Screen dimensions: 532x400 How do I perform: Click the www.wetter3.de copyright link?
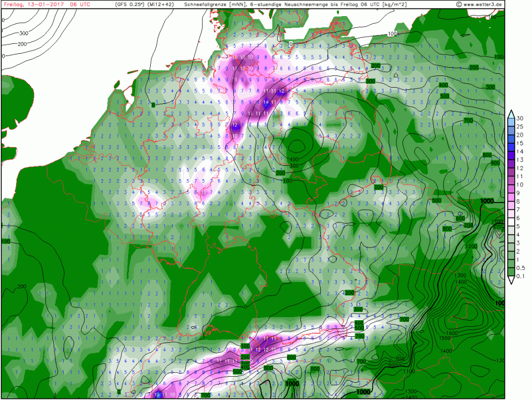tap(479, 4)
